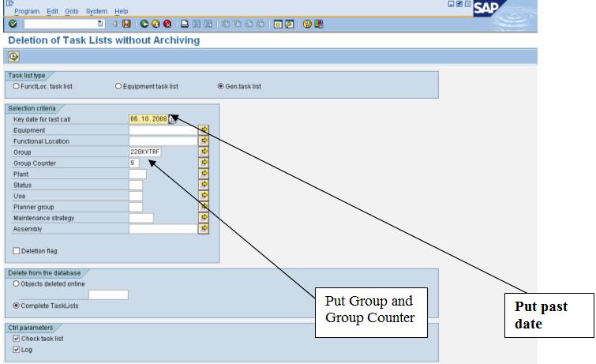596x364 pixels.
Task: Open multiple selection for Use
Action: pos(204,196)
